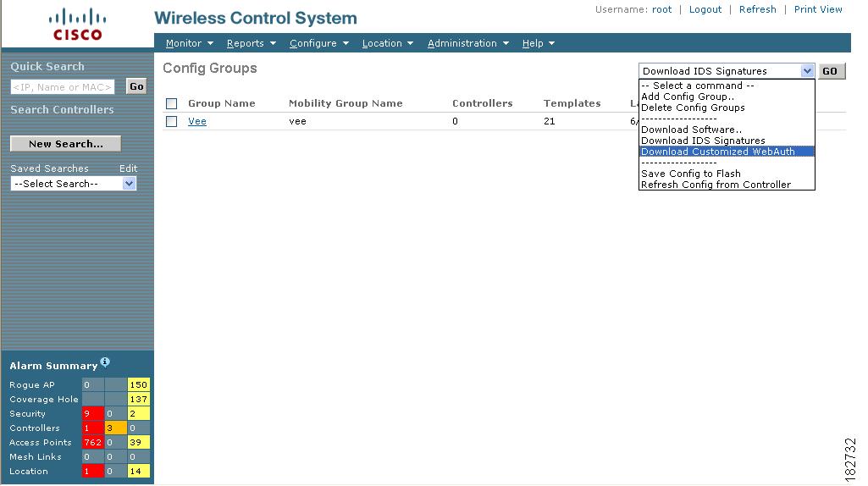The image size is (868, 486).
Task: Open Alarm Summary info icon
Action: (x=105, y=362)
